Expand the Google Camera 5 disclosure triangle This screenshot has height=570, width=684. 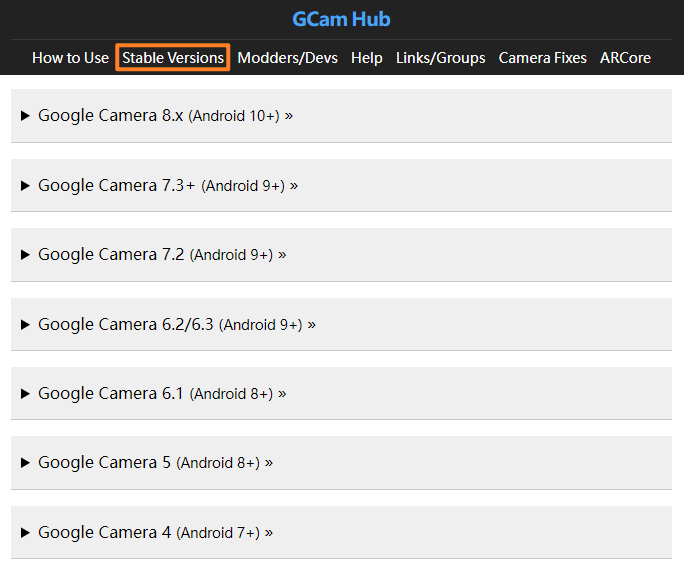pos(25,463)
